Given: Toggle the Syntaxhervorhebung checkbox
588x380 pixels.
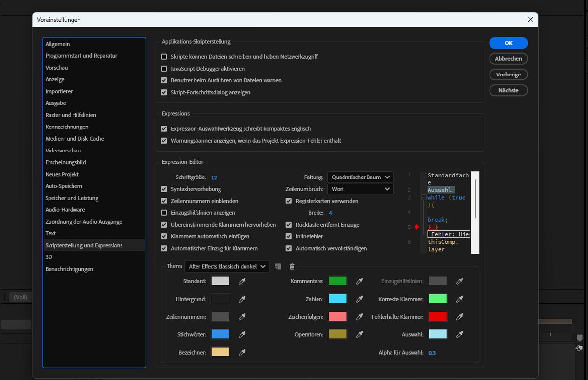Looking at the screenshot, I should point(164,189).
